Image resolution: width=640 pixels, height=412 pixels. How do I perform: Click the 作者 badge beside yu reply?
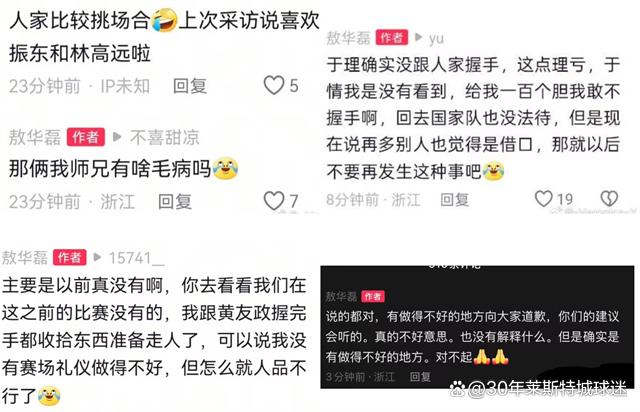point(392,38)
